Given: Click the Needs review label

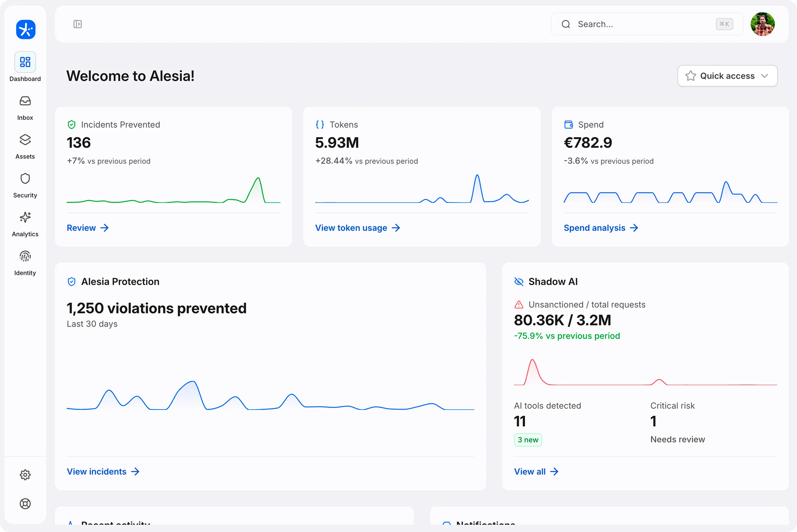Looking at the screenshot, I should coord(678,439).
